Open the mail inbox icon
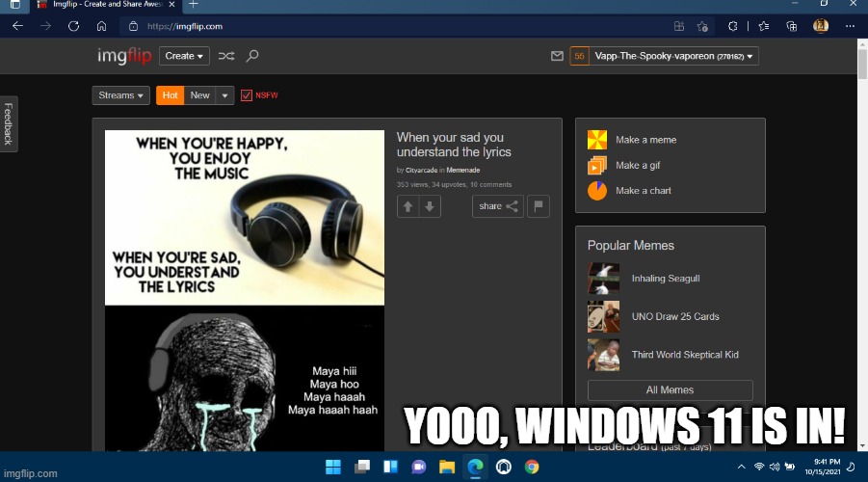 point(557,56)
